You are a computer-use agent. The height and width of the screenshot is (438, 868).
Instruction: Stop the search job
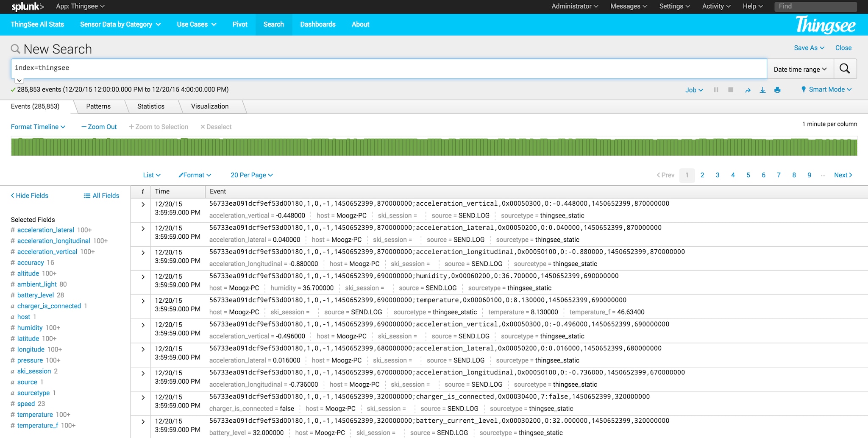[731, 90]
